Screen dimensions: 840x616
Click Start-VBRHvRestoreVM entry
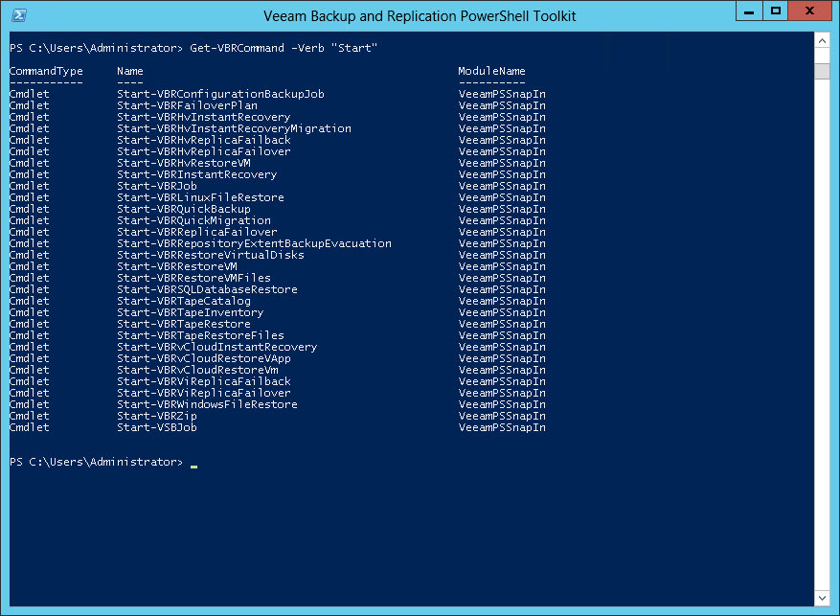pos(184,163)
